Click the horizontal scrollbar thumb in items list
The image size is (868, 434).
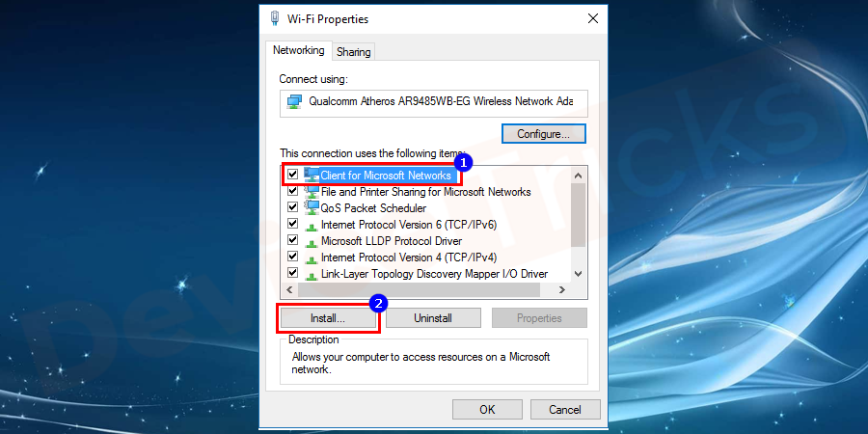(418, 289)
